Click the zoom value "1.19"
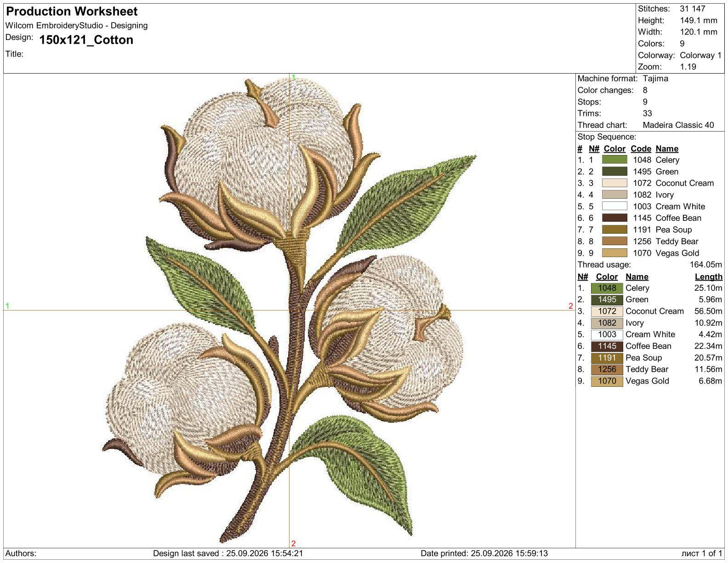This screenshot has width=728, height=563. click(688, 67)
